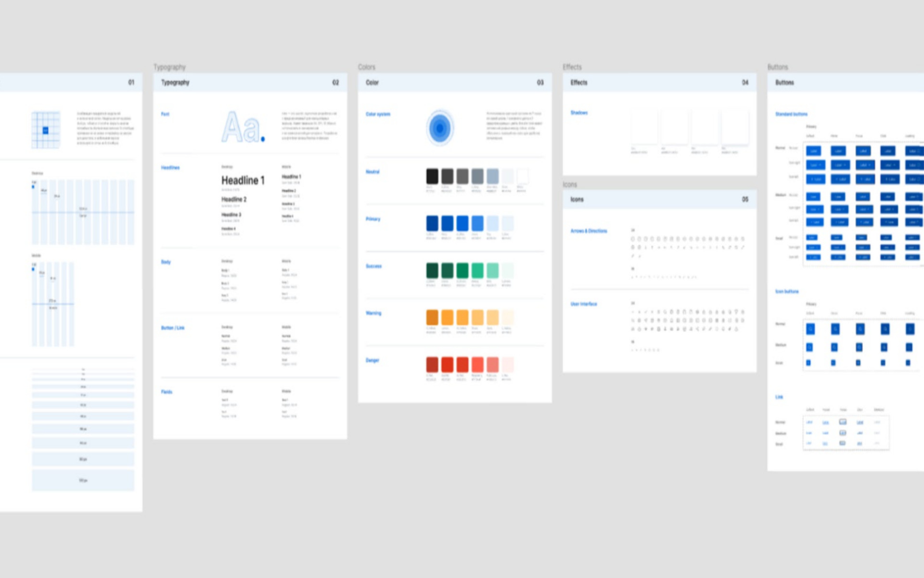Click the Success row label
The image size is (924, 578).
pos(373,266)
